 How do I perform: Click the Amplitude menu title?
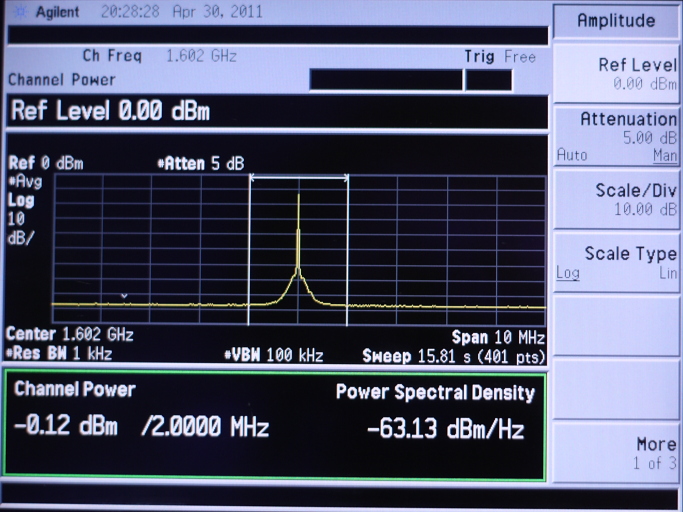616,21
